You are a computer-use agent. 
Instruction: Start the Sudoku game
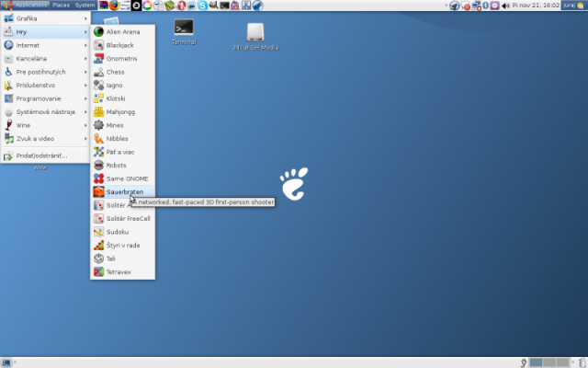tap(122, 232)
